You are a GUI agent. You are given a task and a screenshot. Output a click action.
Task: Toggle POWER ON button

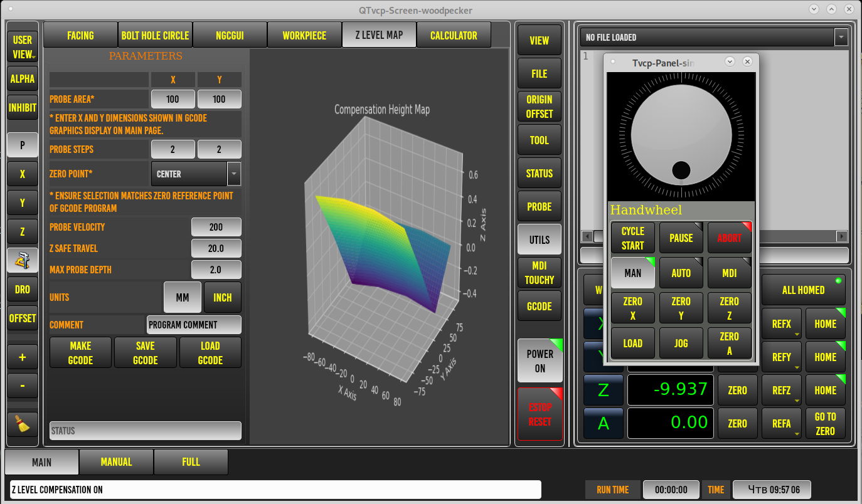pos(540,361)
